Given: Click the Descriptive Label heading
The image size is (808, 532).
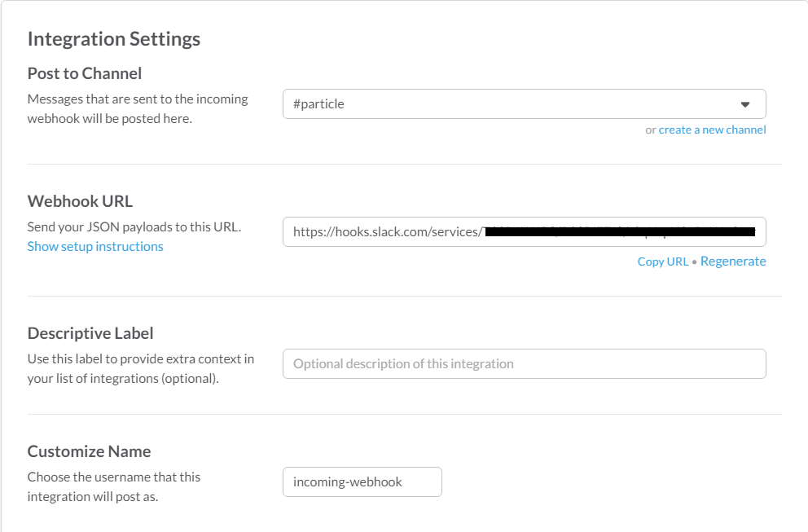Looking at the screenshot, I should [x=90, y=333].
